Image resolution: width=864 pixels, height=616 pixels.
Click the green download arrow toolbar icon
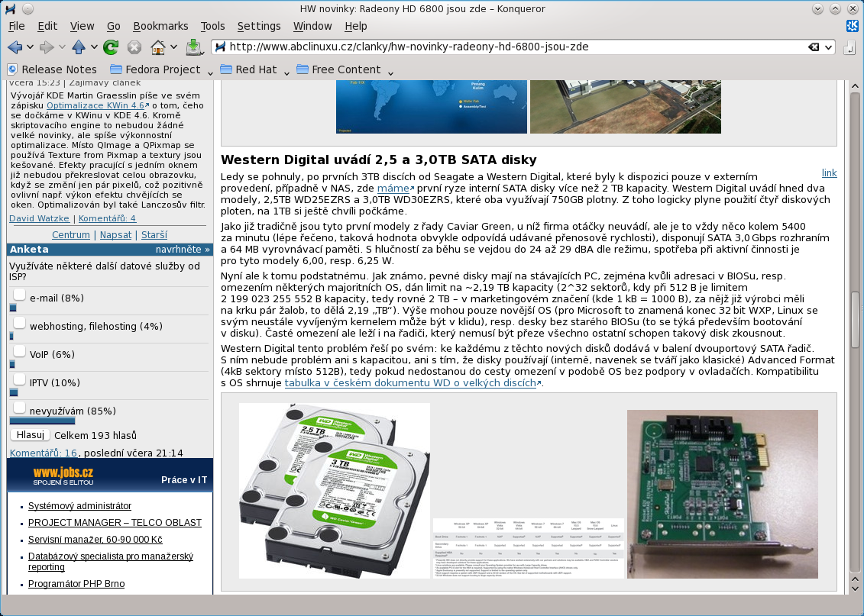[194, 47]
